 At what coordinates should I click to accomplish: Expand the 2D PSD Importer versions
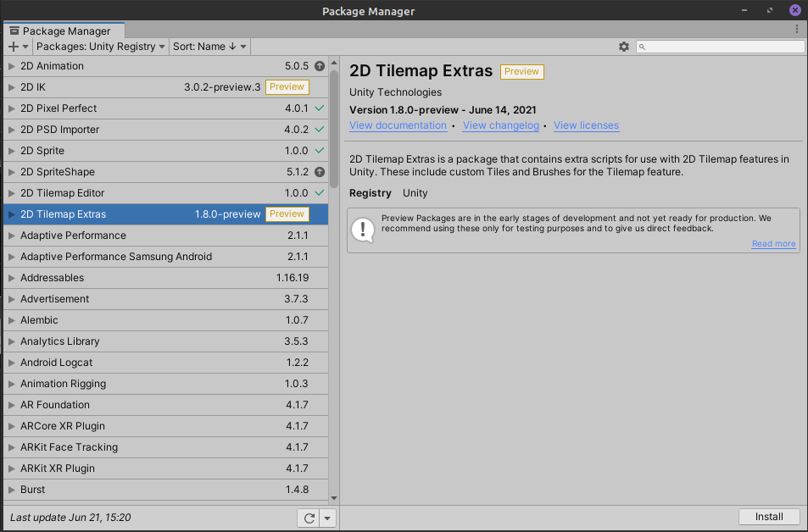[11, 130]
